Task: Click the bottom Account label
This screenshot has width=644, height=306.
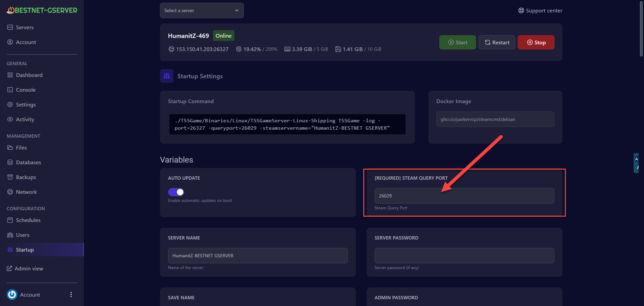Action: point(30,295)
